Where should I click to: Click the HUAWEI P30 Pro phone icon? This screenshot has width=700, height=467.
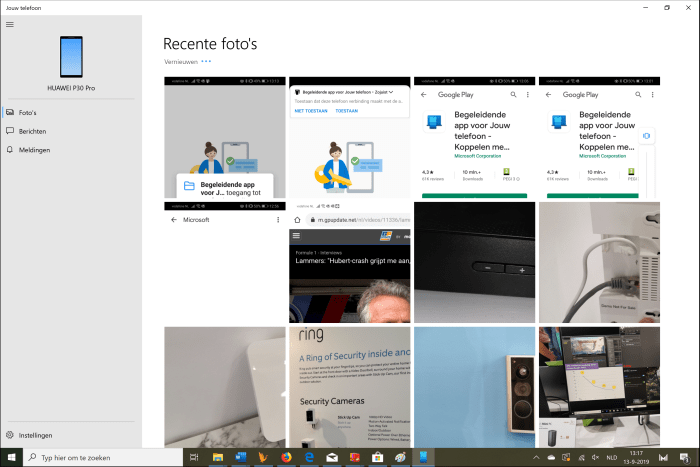point(71,57)
